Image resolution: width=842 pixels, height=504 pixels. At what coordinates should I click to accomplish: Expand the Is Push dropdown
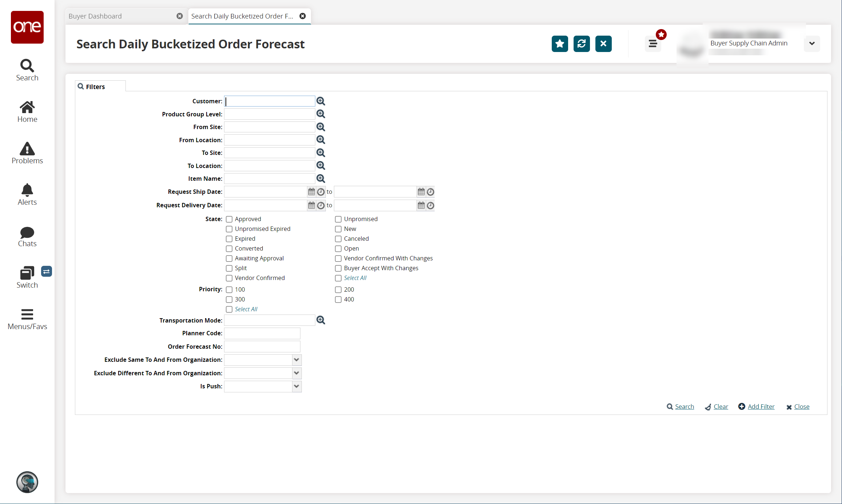tap(296, 386)
